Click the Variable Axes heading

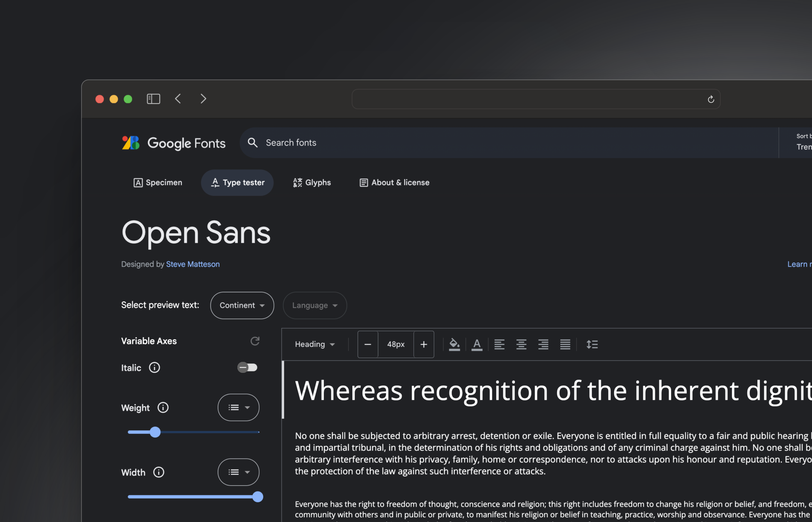coord(149,341)
